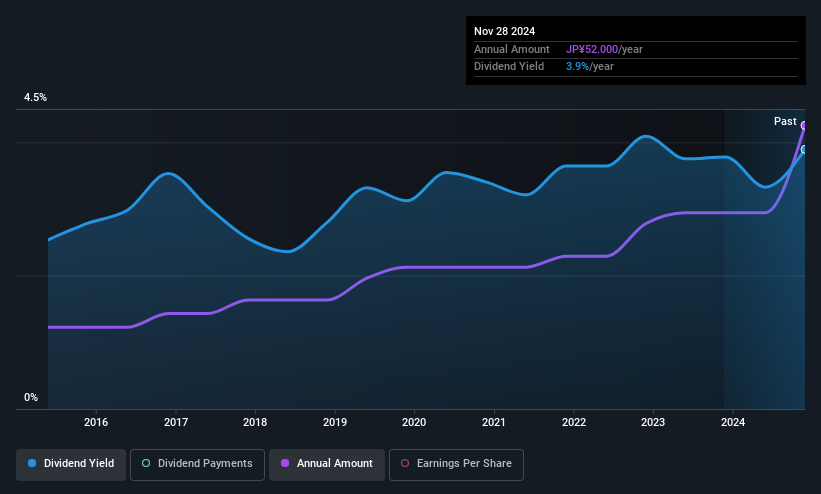The height and width of the screenshot is (494, 821).
Task: Click the teal ring beside Dividend Payments
Action: click(x=146, y=464)
